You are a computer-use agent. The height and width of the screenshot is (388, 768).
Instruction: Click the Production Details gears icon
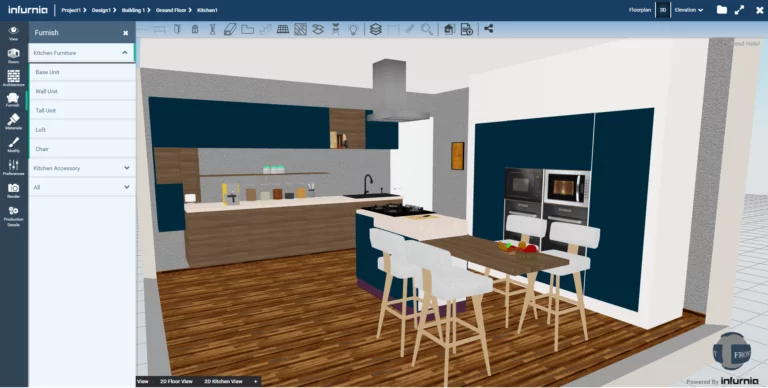pos(13,216)
